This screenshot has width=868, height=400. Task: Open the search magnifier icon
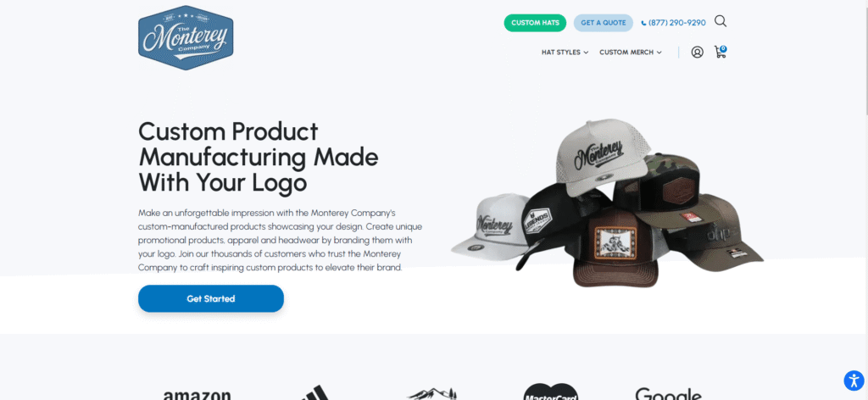click(721, 21)
